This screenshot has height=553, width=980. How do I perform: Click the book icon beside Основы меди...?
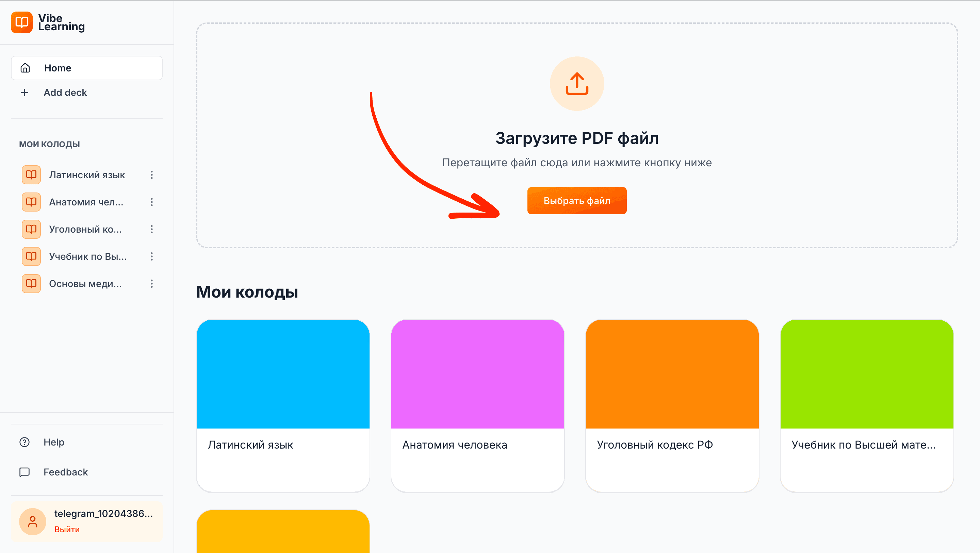pyautogui.click(x=31, y=283)
